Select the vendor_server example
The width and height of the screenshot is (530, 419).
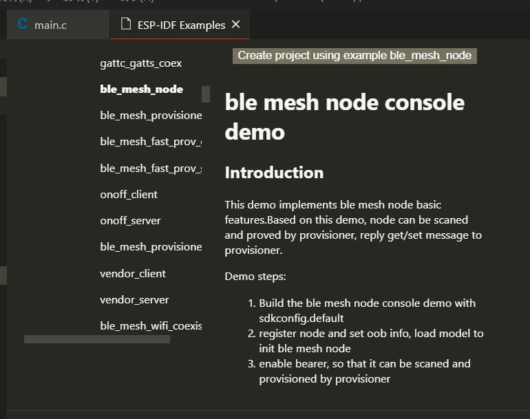point(134,300)
